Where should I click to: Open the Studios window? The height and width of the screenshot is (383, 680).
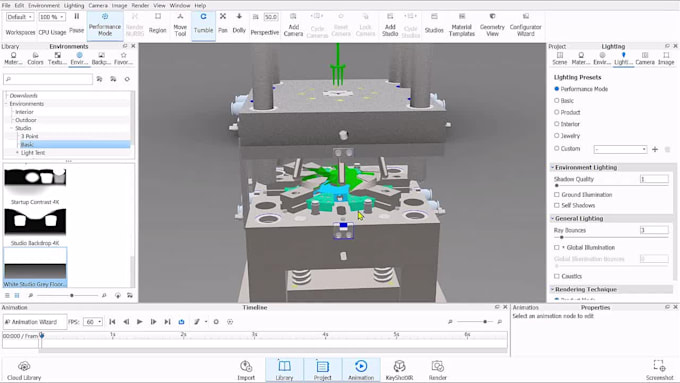point(434,23)
